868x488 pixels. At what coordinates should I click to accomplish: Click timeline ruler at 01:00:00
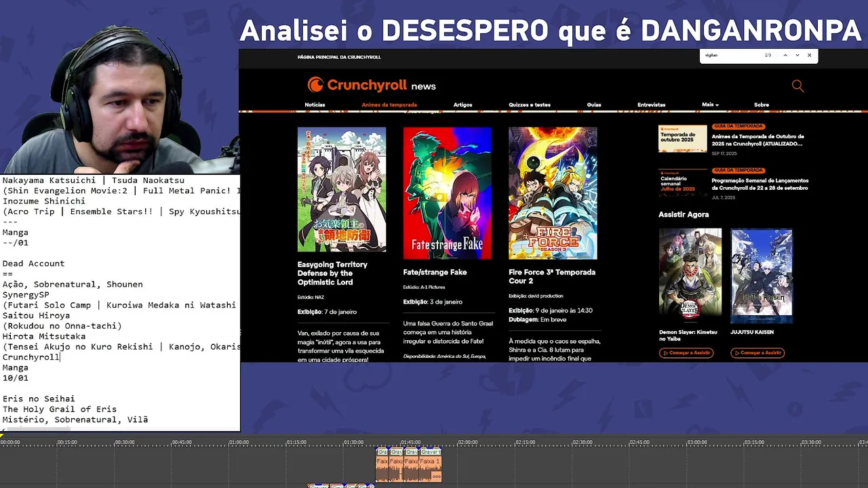point(239,443)
